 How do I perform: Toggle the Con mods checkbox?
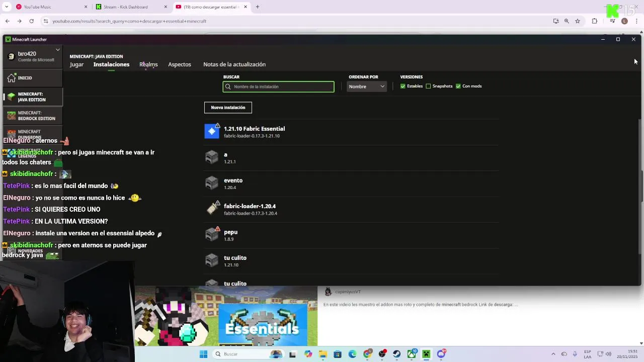[458, 86]
